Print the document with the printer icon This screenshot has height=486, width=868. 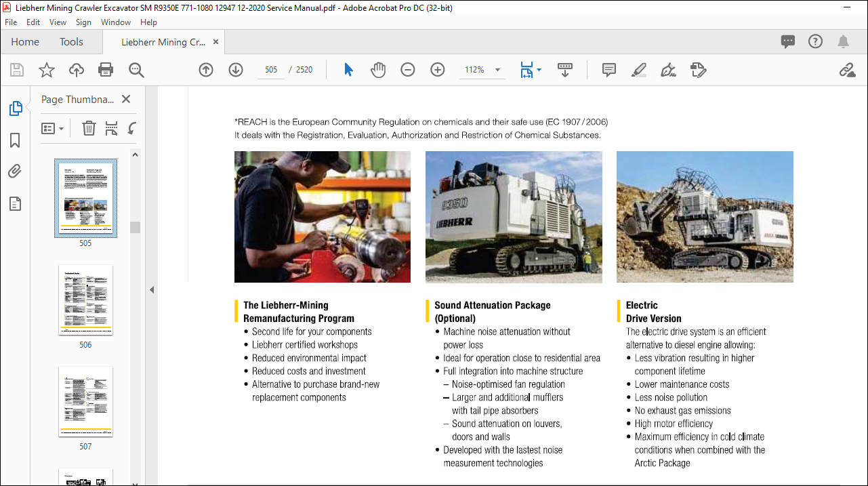106,70
